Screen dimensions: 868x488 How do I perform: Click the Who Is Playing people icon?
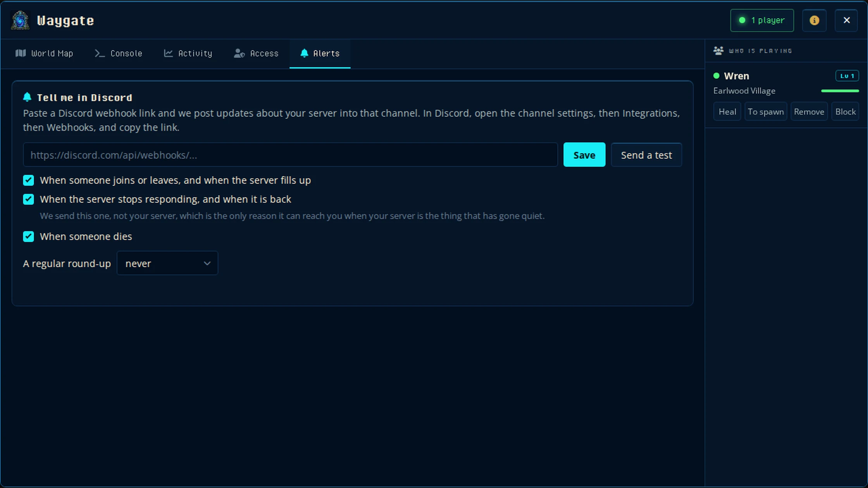(718, 51)
